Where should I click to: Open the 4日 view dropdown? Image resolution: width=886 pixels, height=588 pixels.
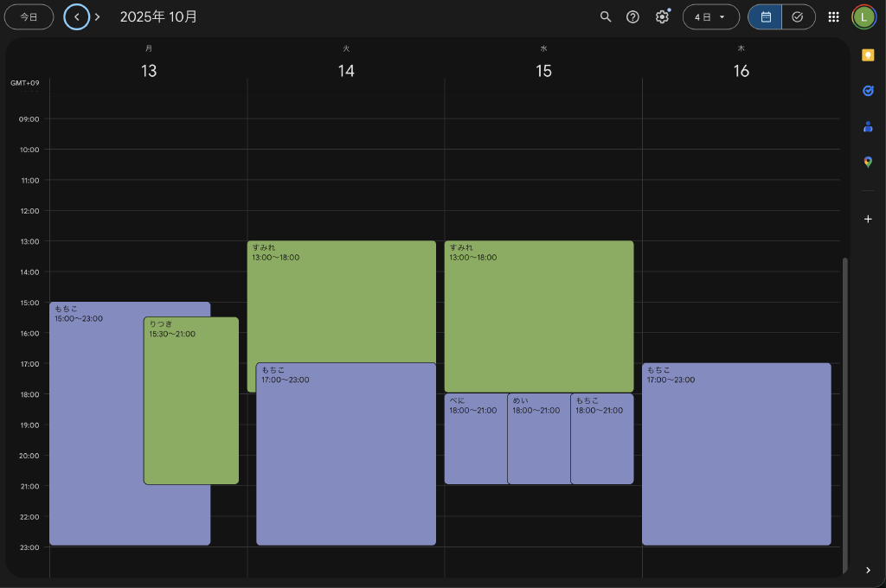pyautogui.click(x=711, y=17)
